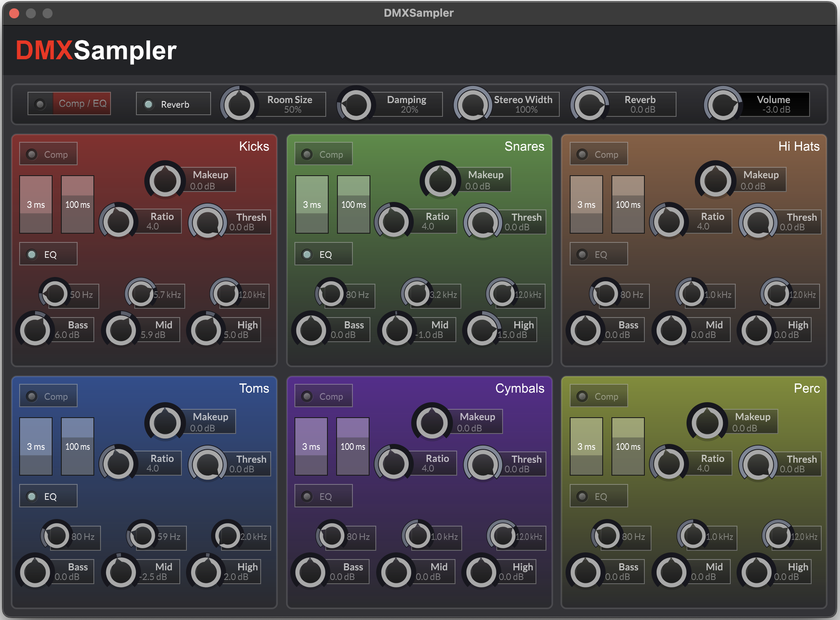Click the Kicks 100 ms release slider
840x620 pixels.
78,204
